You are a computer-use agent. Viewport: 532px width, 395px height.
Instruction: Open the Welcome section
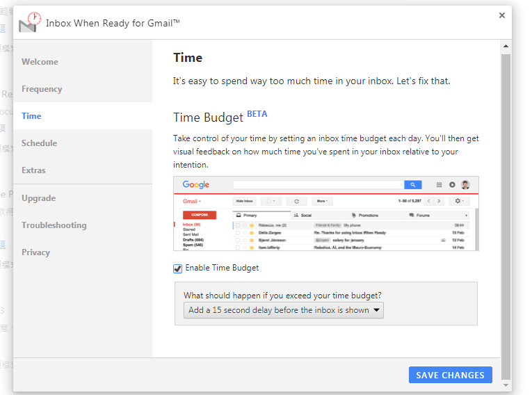click(40, 62)
